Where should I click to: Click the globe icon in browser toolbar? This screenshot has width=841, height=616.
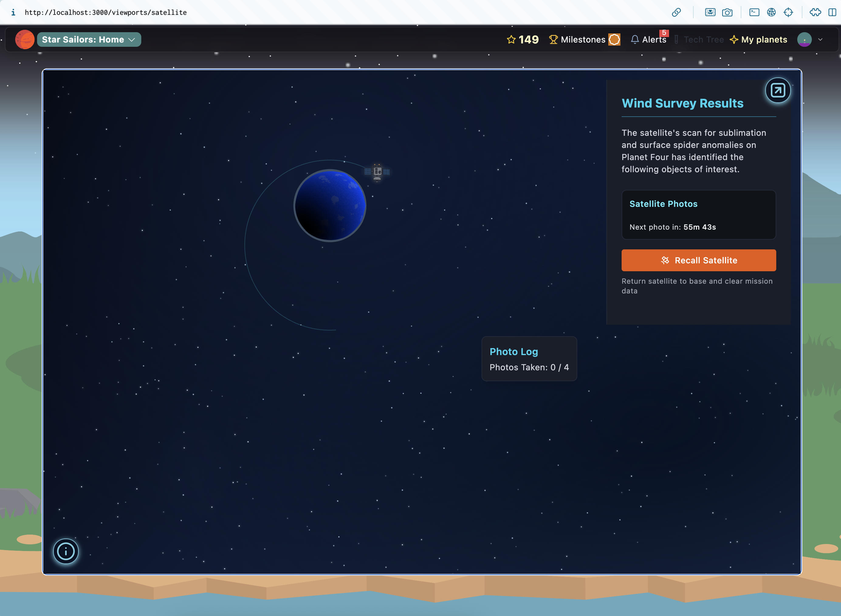point(771,12)
